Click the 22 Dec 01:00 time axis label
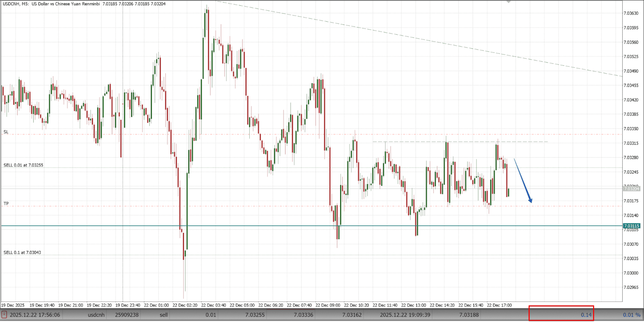Screen dimensions: 644x322 tap(156, 305)
